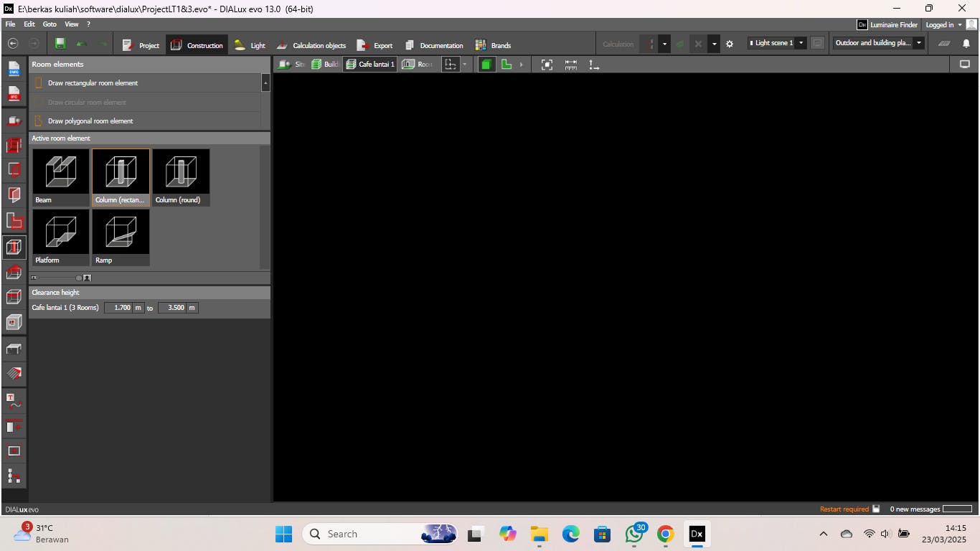980x551 pixels.
Task: Select the Cafe lantai 1 storey
Action: [x=369, y=65]
